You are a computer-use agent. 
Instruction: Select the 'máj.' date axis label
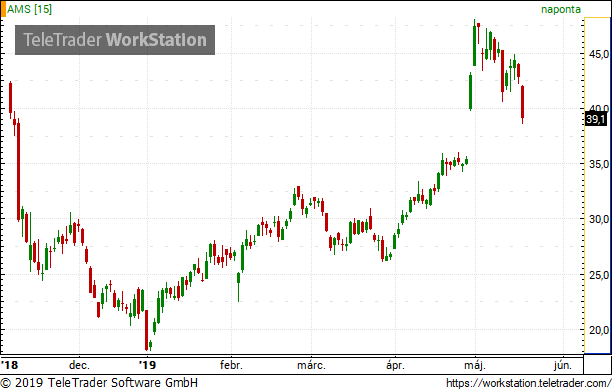pos(475,365)
